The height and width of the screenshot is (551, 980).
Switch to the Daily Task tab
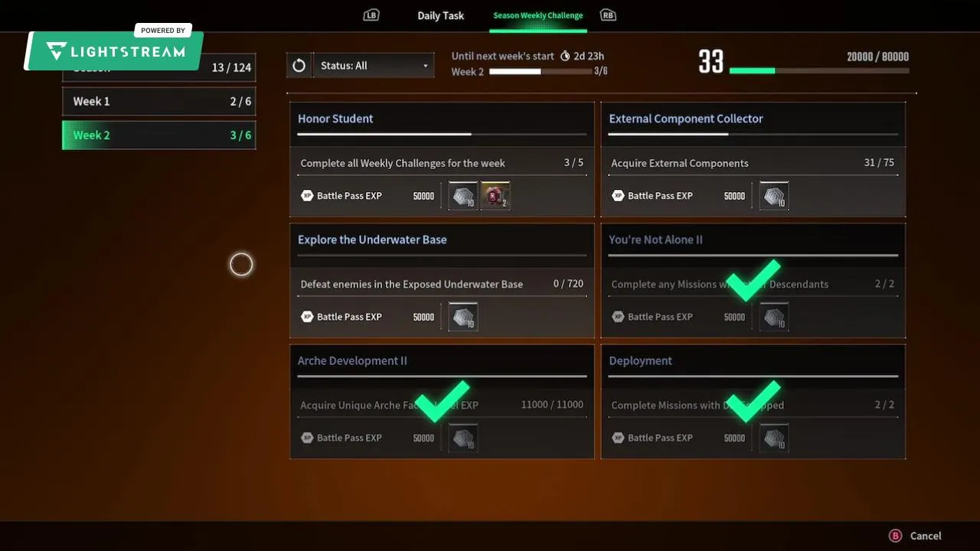point(440,15)
